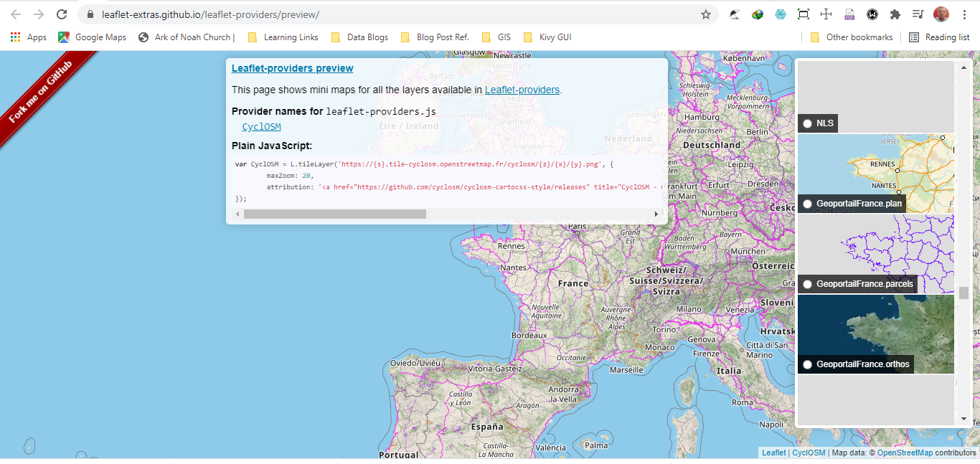Open the umbrella extension icon
Viewport: 980px width, 464px height.
tap(734, 14)
